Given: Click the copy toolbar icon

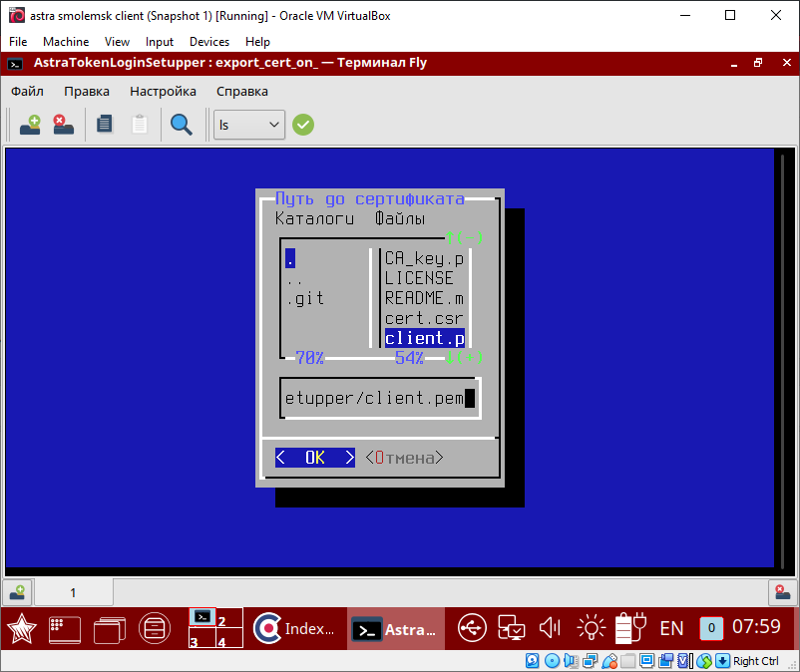Looking at the screenshot, I should click(x=105, y=125).
